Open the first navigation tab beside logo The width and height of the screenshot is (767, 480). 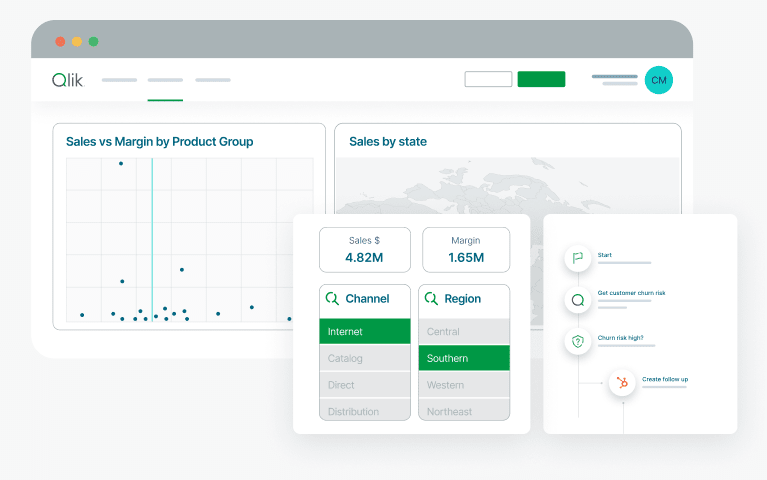click(x=119, y=80)
